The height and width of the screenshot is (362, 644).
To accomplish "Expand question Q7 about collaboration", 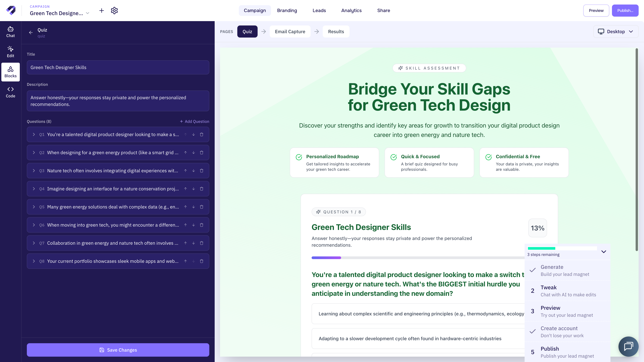I will coord(34,243).
